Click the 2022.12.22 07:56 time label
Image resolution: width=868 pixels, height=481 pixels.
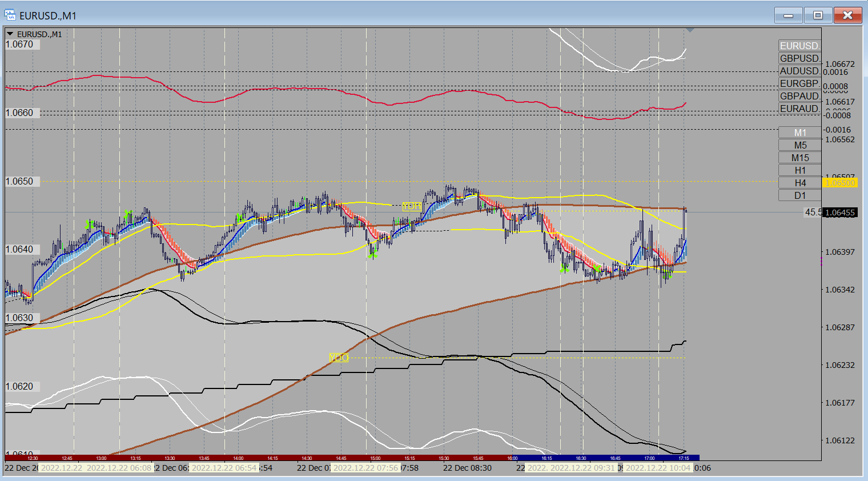coord(365,468)
